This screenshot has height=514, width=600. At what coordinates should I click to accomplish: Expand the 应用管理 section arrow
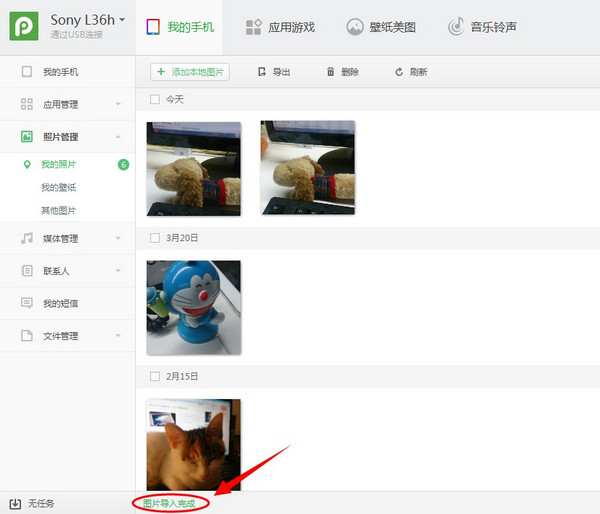coord(118,104)
